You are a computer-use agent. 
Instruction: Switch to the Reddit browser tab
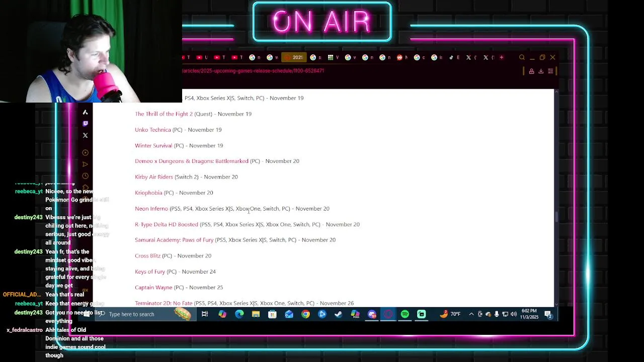[x=402, y=57]
